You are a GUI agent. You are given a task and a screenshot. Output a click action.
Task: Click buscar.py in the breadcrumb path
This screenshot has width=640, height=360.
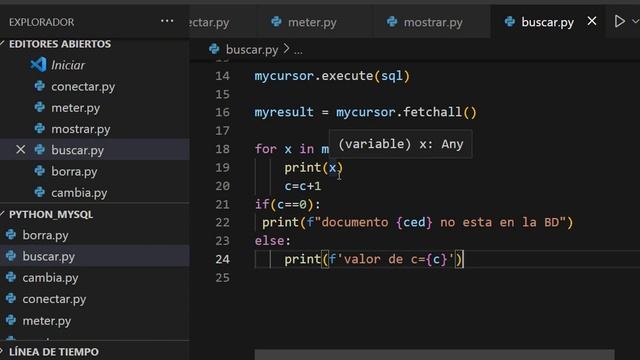click(251, 50)
